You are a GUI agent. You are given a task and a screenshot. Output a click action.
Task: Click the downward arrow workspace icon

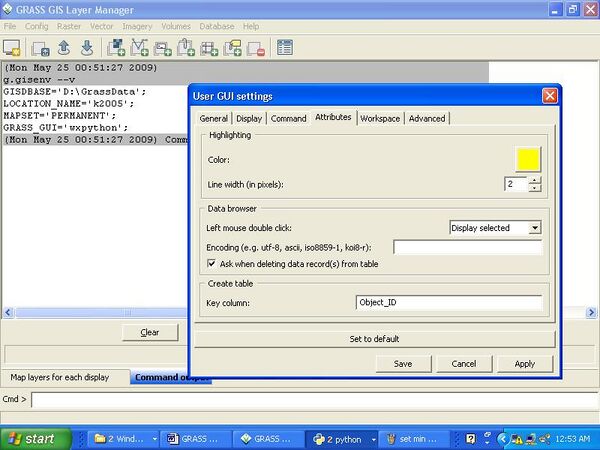(x=87, y=48)
